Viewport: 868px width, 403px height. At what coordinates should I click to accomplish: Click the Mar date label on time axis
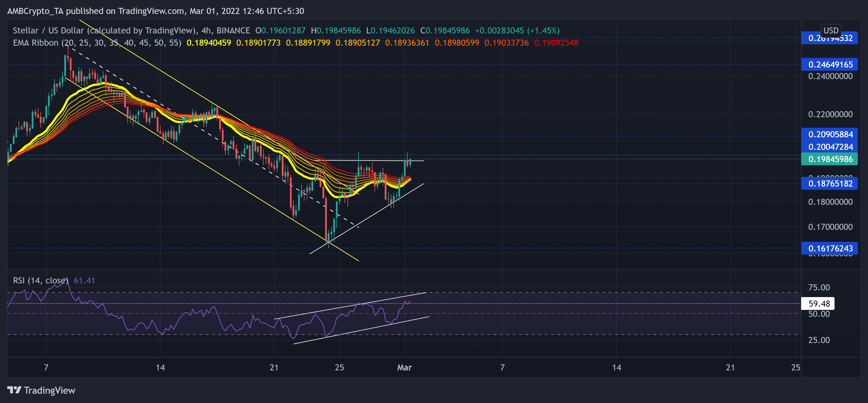[404, 367]
